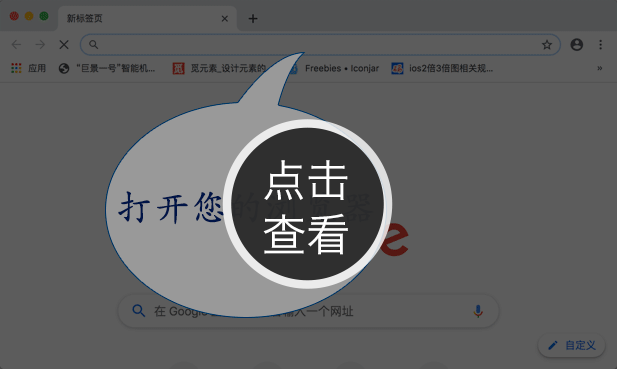This screenshot has width=617, height=369.
Task: Click the address bar input field
Action: (320, 44)
